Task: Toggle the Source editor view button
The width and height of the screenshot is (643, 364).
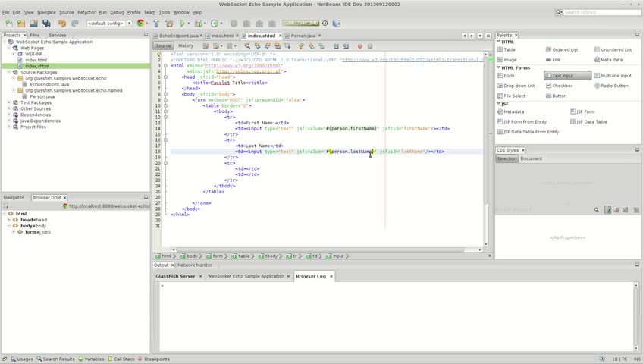Action: tap(163, 45)
